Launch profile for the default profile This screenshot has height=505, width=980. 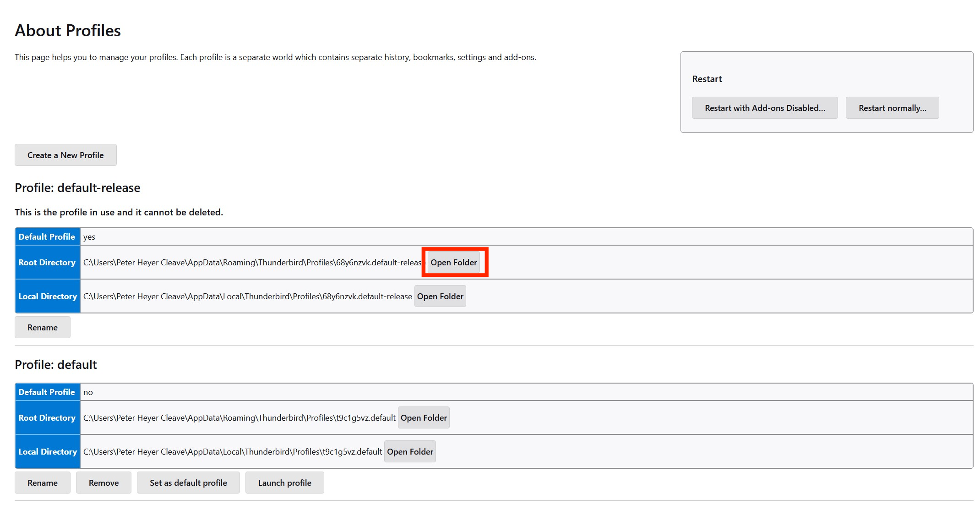(x=284, y=483)
